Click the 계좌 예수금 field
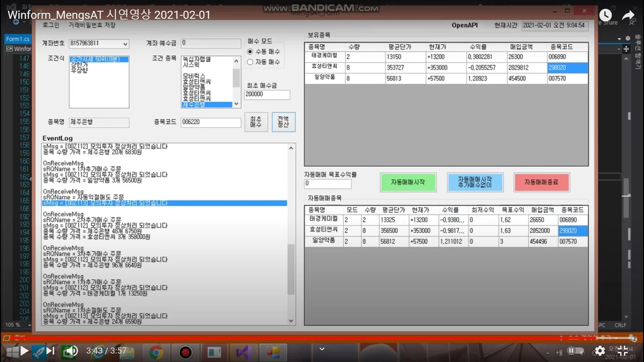Screen dimensions: 644x362 (211, 43)
